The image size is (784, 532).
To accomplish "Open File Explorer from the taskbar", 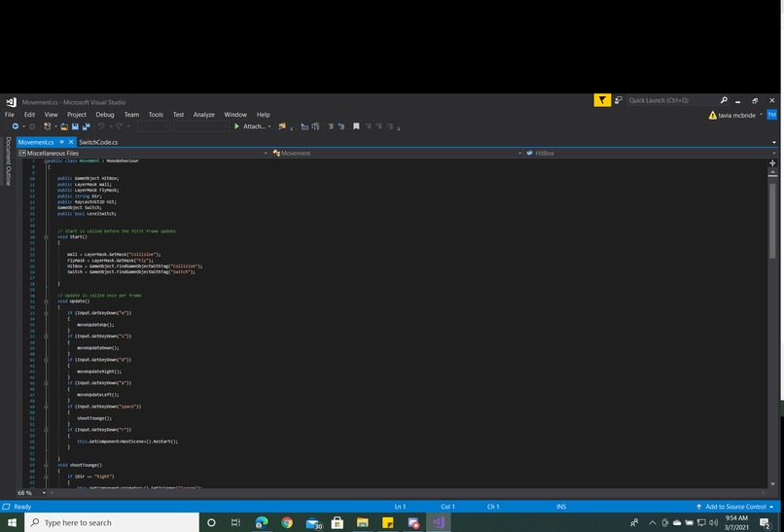I will pyautogui.click(x=363, y=522).
